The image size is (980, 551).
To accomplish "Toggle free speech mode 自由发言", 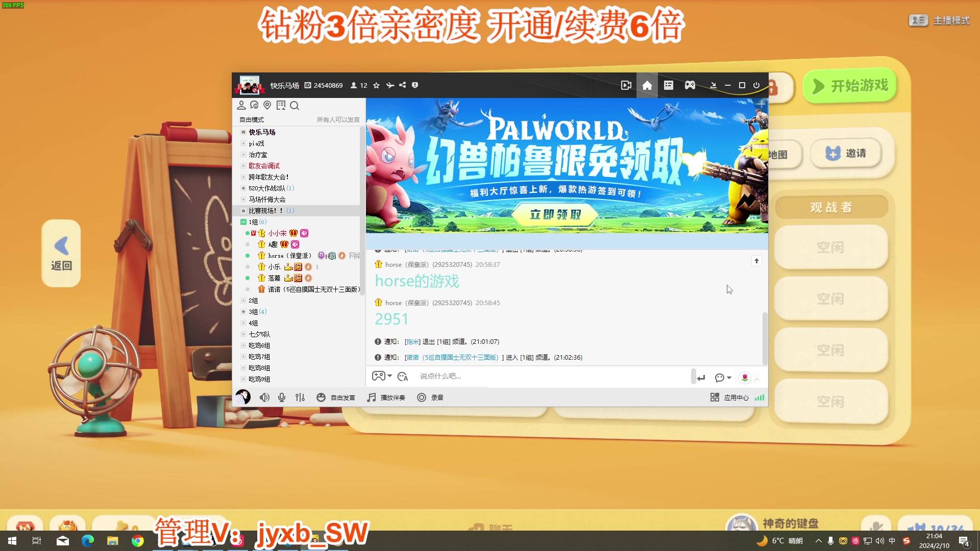I will pos(336,397).
